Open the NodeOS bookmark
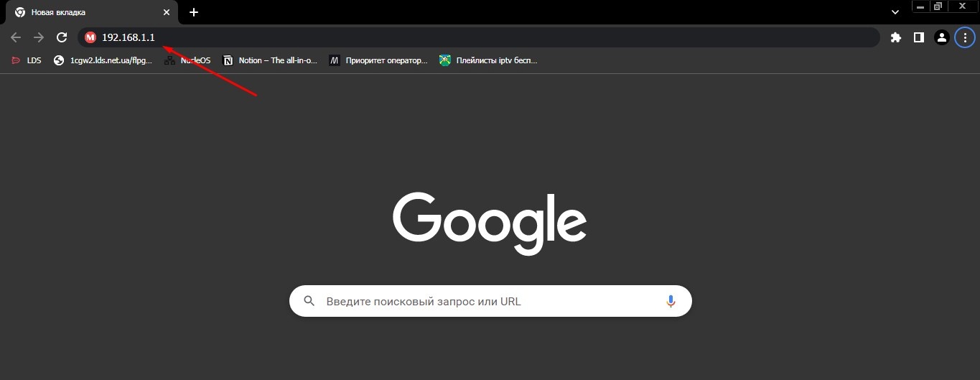The height and width of the screenshot is (380, 980). click(187, 60)
